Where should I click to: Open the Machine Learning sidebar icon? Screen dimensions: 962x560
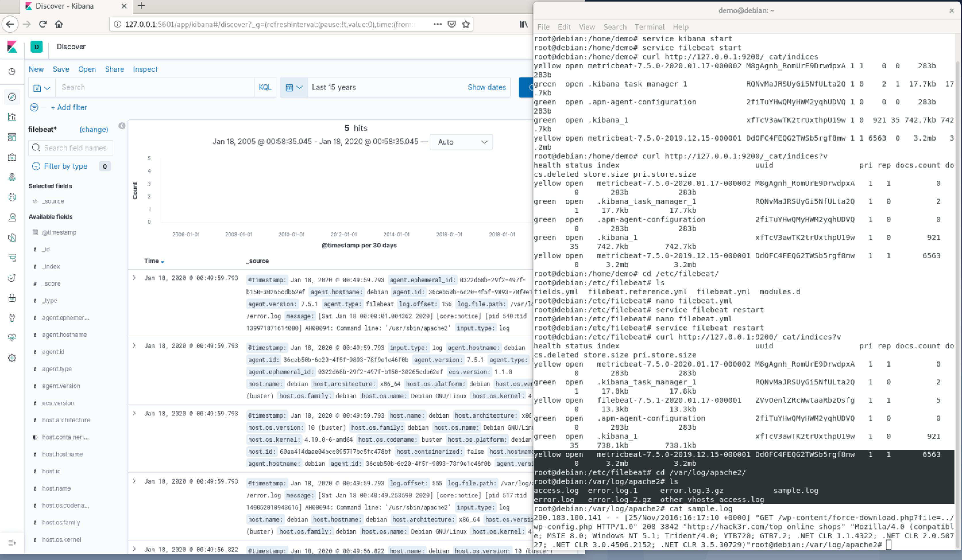(12, 197)
